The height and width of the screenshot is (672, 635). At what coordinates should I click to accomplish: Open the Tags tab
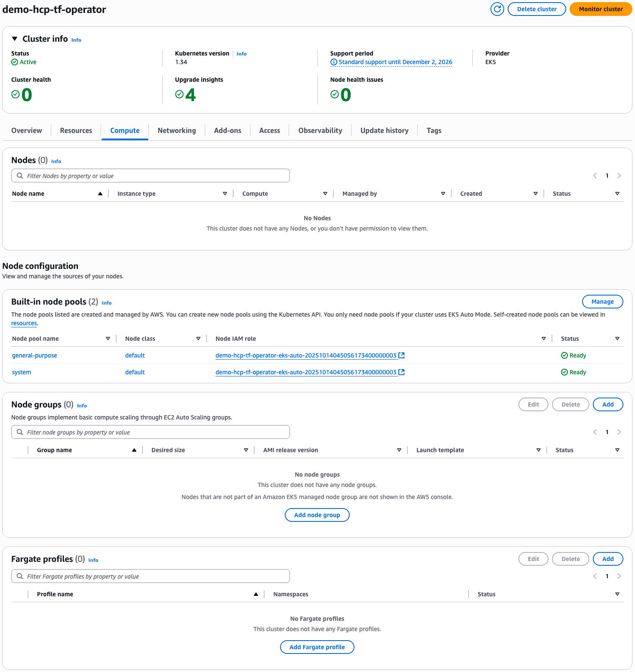[x=434, y=130]
